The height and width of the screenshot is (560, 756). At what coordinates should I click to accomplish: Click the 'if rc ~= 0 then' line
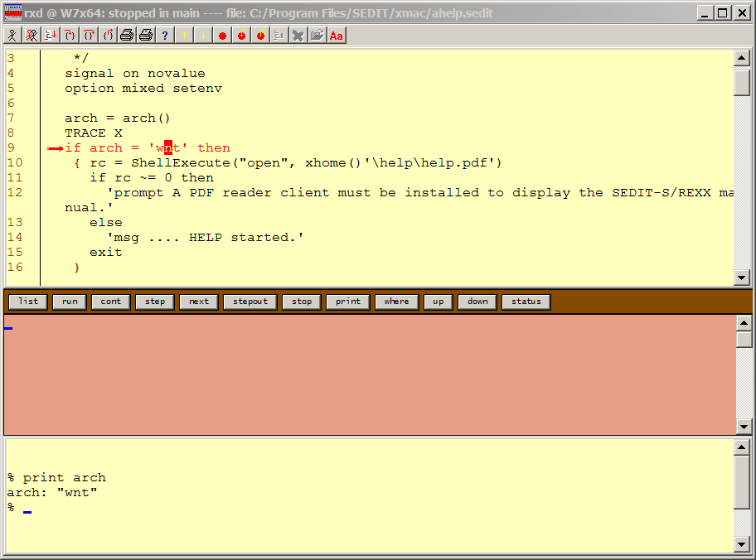[152, 178]
